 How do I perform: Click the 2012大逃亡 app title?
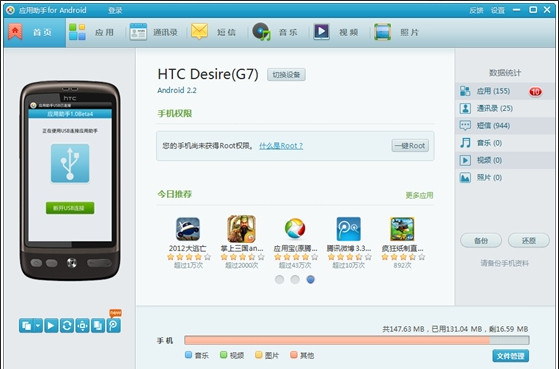188,248
